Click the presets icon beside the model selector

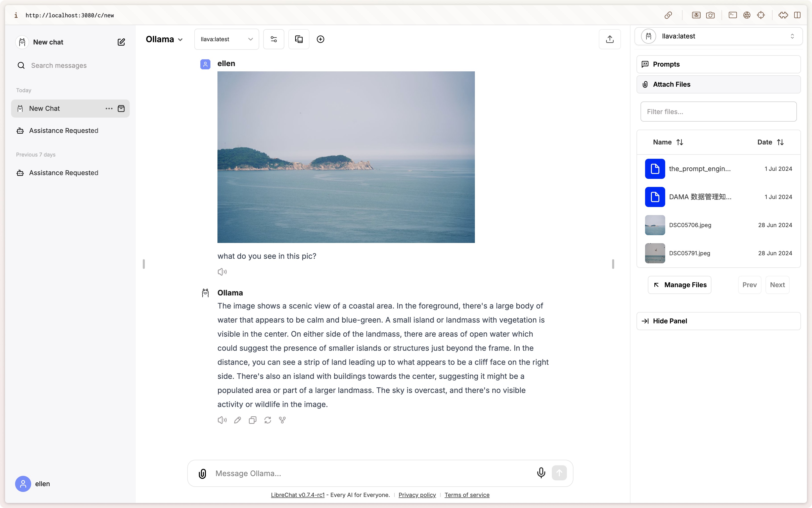click(299, 39)
